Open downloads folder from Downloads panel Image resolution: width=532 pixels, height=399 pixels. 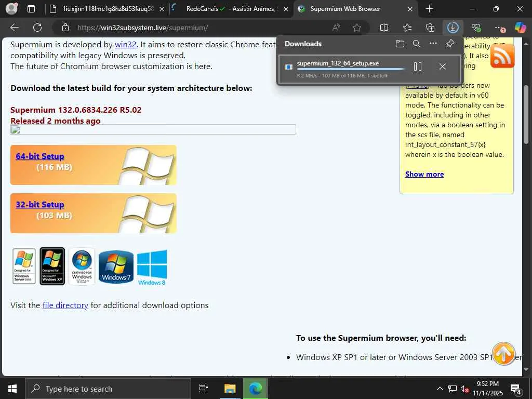[400, 44]
